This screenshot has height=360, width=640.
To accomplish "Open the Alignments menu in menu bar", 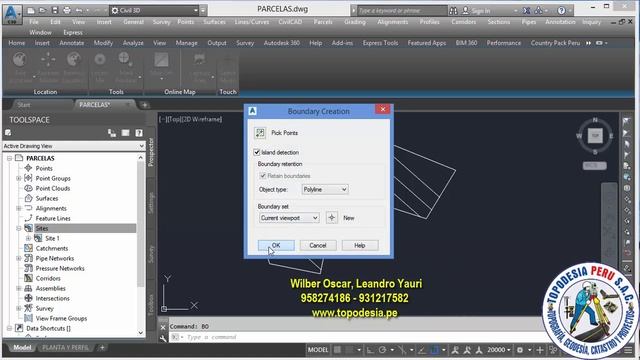I will tap(392, 22).
